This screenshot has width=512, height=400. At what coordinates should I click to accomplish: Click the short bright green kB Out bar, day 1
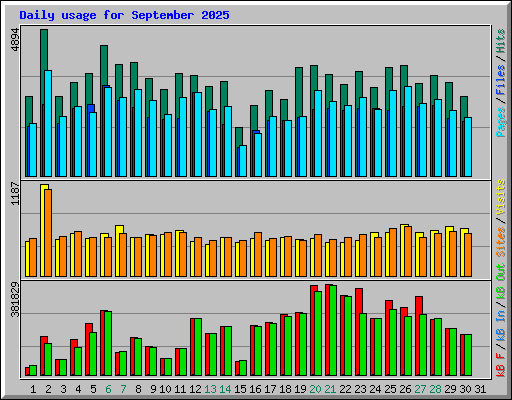click(33, 370)
